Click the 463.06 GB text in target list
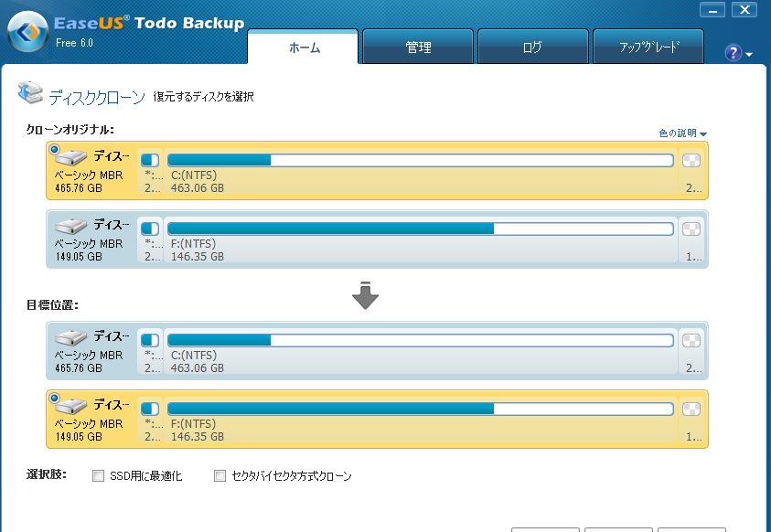Screen dimensions: 771x532 pyautogui.click(x=198, y=368)
